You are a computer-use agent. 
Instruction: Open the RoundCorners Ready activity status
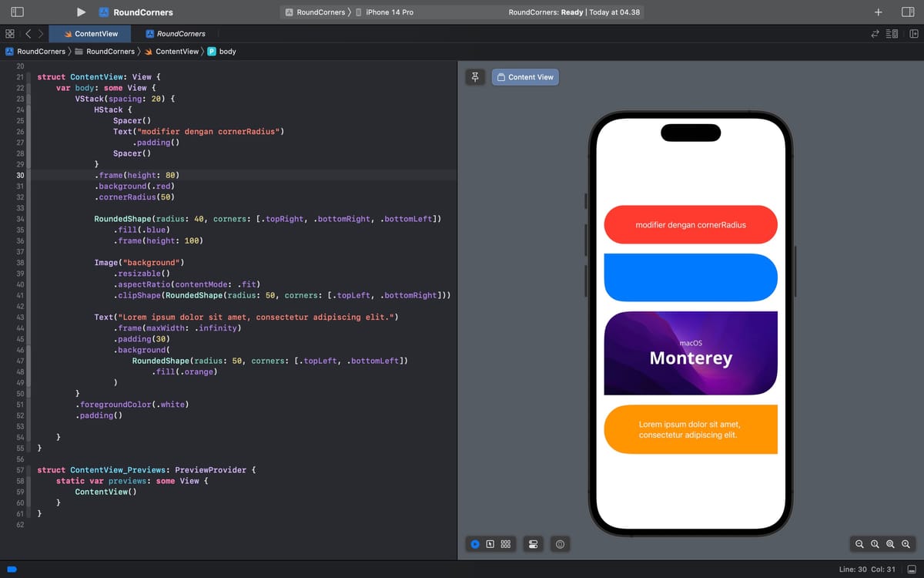pos(574,12)
